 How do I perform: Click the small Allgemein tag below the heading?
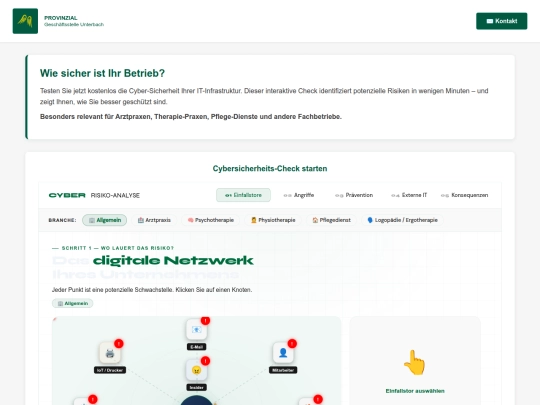click(73, 303)
